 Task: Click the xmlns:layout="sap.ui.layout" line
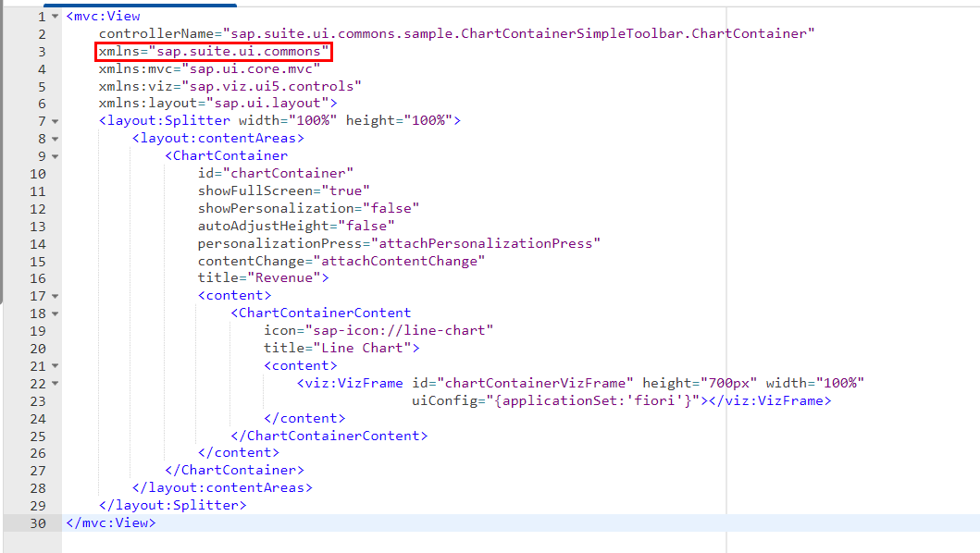(217, 103)
